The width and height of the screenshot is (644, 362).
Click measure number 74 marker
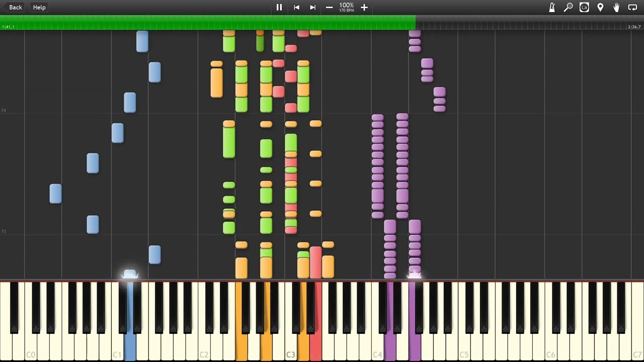point(4,110)
